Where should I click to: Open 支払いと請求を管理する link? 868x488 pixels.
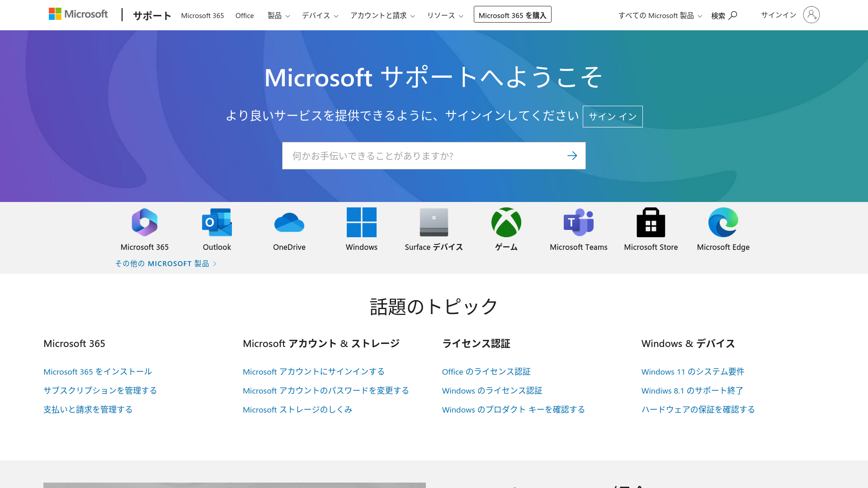tap(88, 409)
